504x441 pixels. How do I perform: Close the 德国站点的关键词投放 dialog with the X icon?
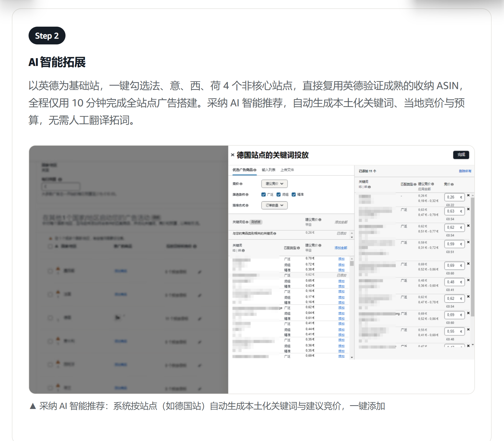(232, 155)
